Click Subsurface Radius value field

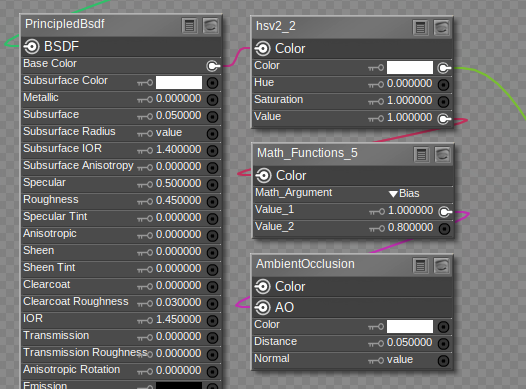point(169,132)
